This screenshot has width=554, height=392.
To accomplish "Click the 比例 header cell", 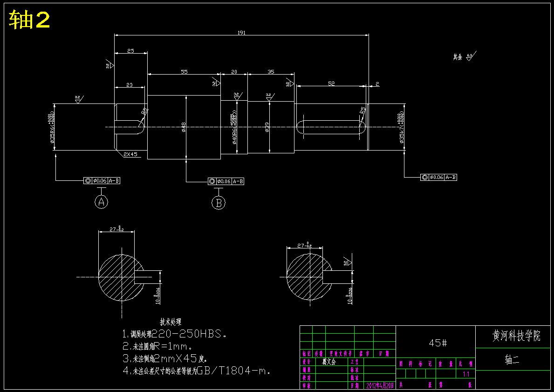I will pyautogui.click(x=465, y=364).
